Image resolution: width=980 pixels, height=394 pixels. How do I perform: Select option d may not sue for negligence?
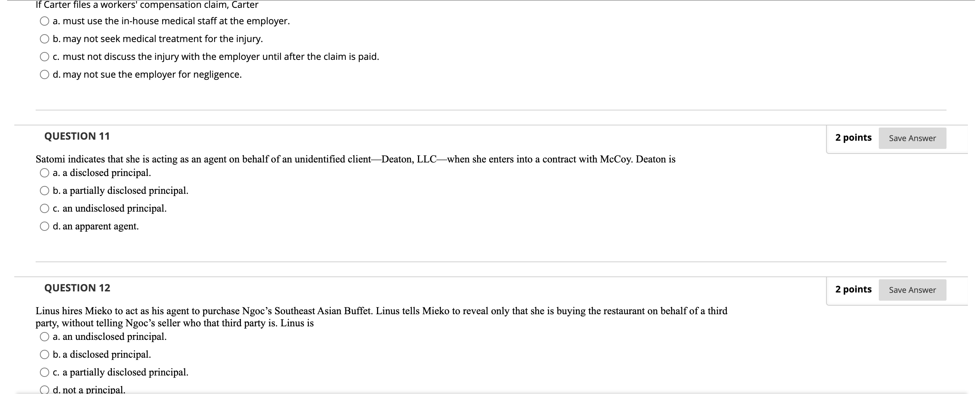point(45,74)
